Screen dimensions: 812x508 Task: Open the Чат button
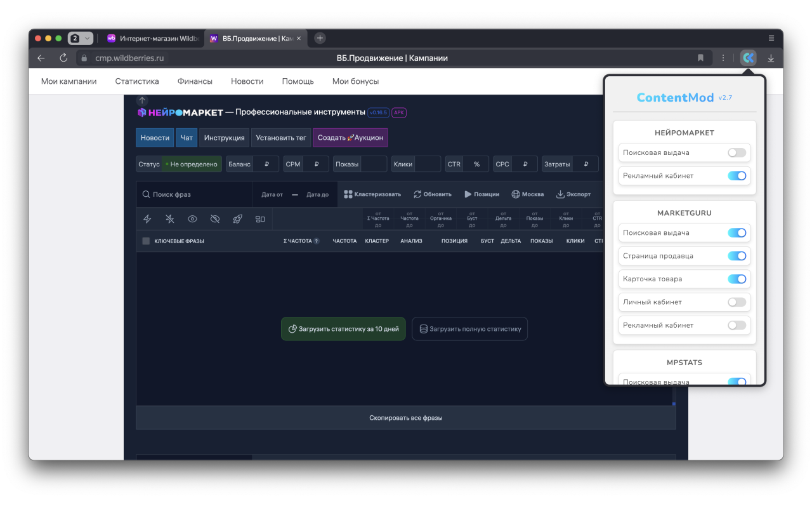pos(187,138)
